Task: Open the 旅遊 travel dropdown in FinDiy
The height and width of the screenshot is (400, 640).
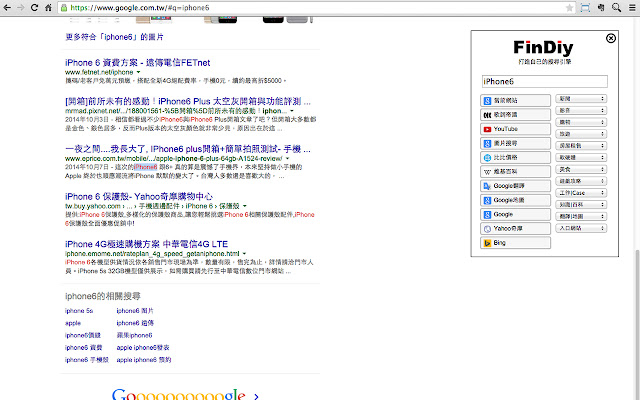Action: pyautogui.click(x=581, y=134)
